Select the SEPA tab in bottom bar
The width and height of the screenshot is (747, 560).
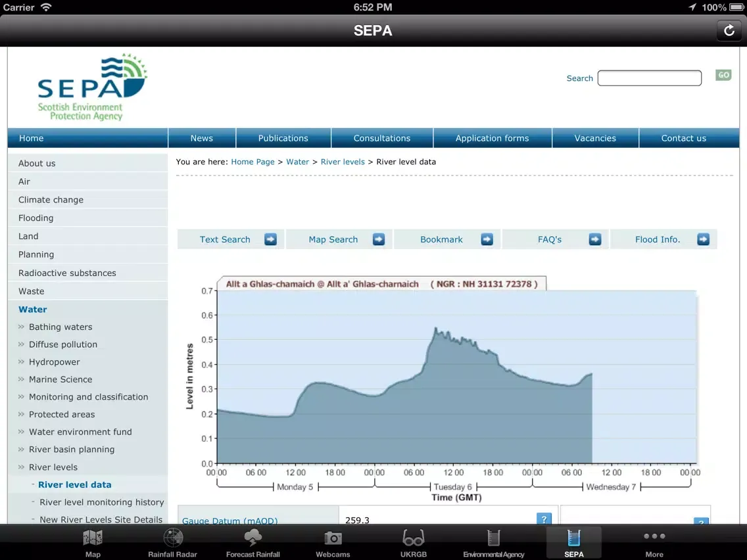click(573, 543)
